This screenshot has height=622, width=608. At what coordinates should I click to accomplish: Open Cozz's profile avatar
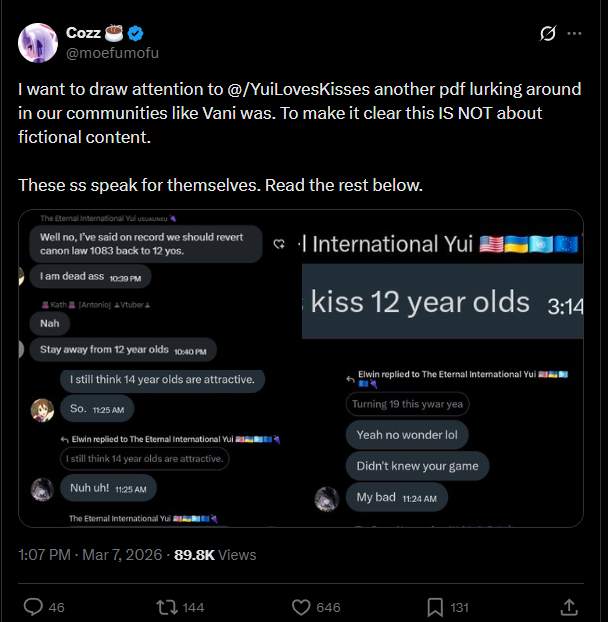[37, 41]
